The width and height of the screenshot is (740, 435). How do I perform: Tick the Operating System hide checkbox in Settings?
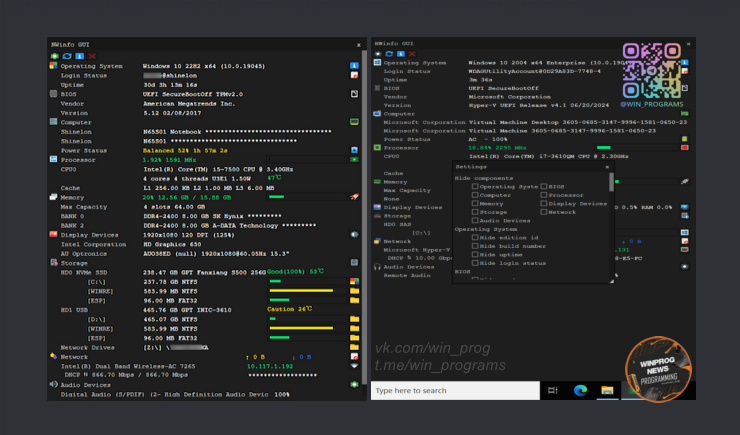(475, 186)
